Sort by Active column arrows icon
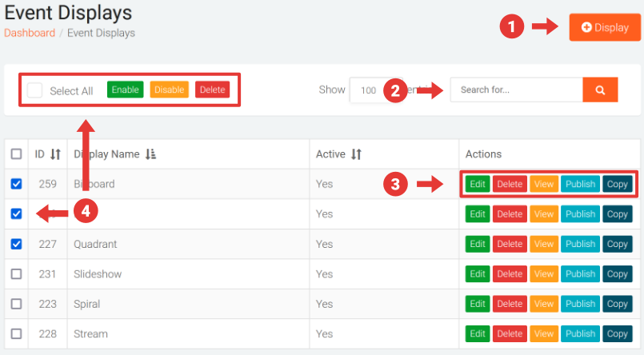644x355 pixels. 357,154
